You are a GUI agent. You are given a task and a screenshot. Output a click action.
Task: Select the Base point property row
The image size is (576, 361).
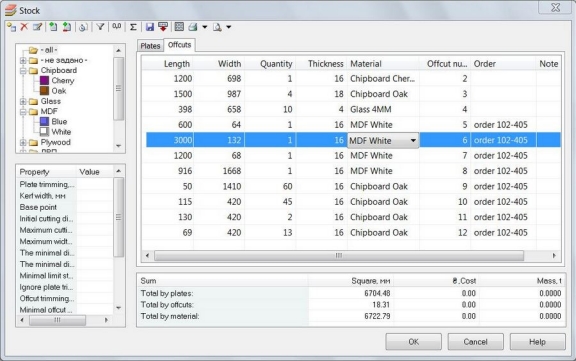(65, 207)
